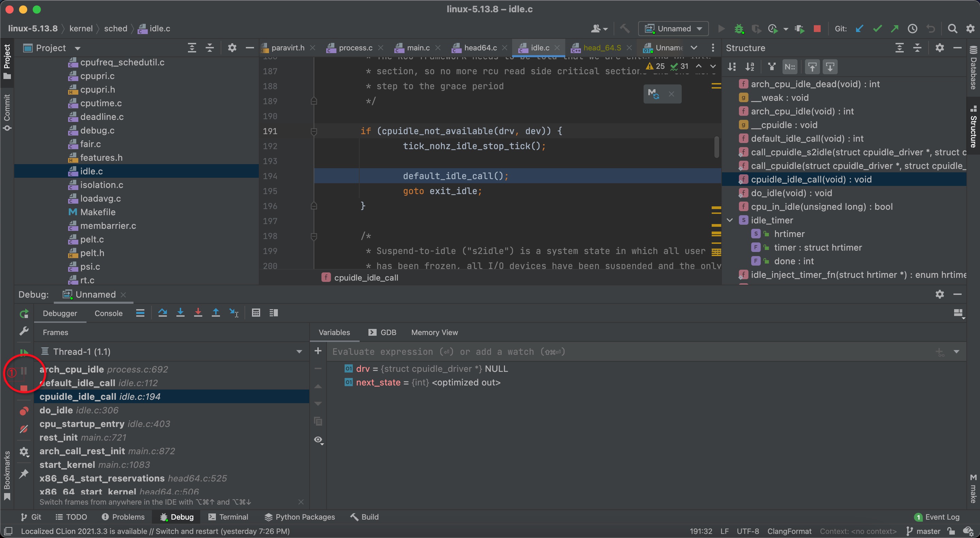The width and height of the screenshot is (980, 538).
Task: Toggle Mute Breakpoints in the debug sidebar
Action: coord(24,429)
